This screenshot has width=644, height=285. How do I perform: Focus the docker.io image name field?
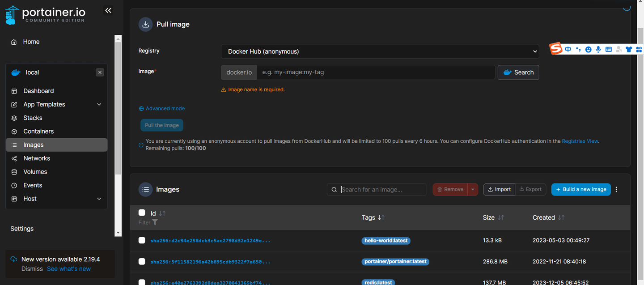[x=376, y=72]
